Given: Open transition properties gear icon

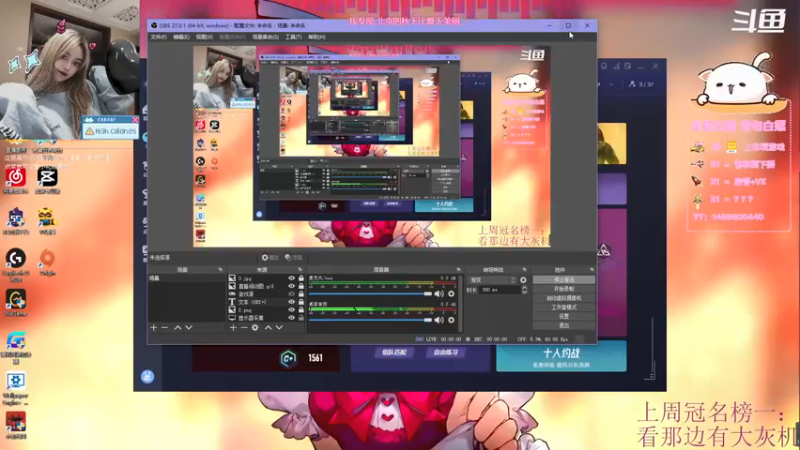Looking at the screenshot, I should (x=523, y=280).
